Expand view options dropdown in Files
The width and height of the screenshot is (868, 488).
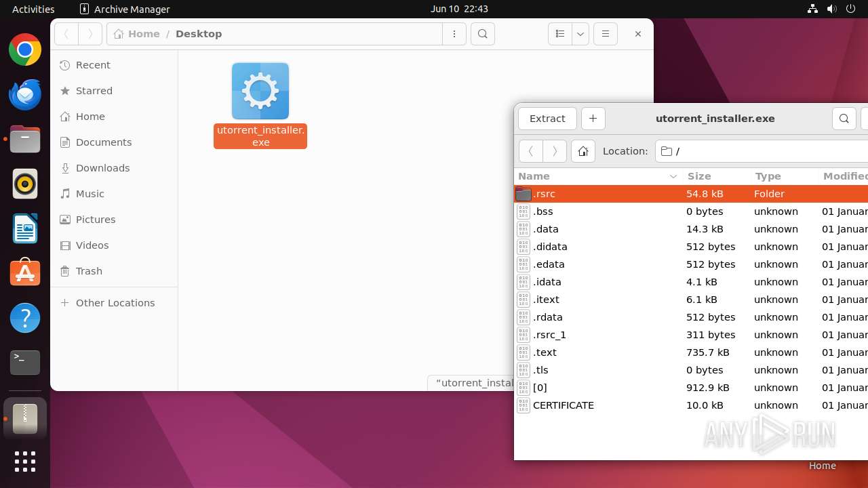coord(580,34)
